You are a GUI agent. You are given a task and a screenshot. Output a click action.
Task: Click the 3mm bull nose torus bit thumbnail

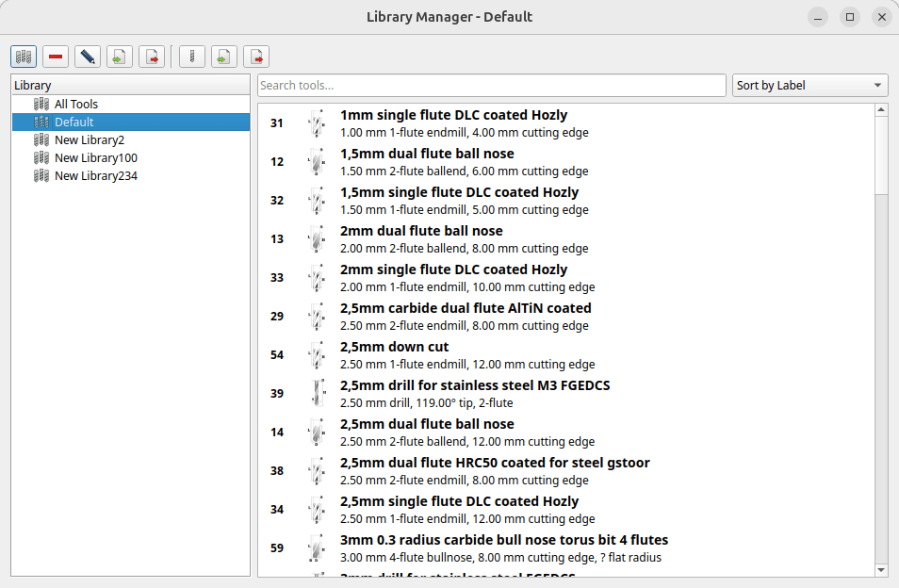click(317, 548)
